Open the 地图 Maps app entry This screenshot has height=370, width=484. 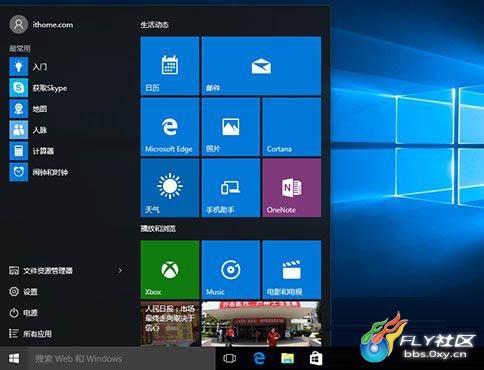(x=28, y=109)
